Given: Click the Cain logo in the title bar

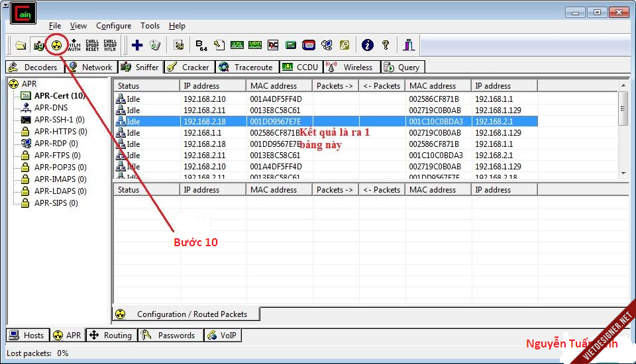Looking at the screenshot, I should (x=23, y=13).
